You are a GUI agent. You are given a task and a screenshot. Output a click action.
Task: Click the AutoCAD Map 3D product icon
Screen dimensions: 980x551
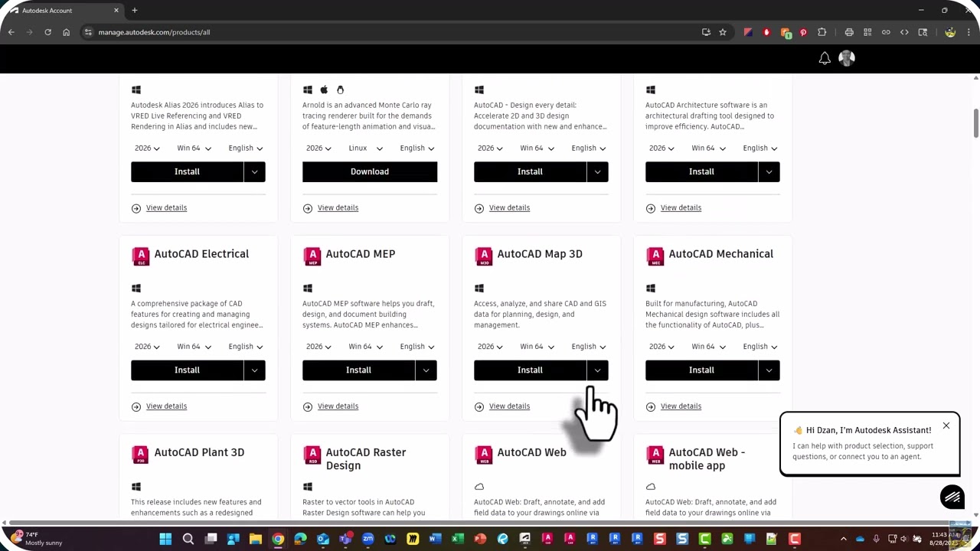pyautogui.click(x=483, y=256)
